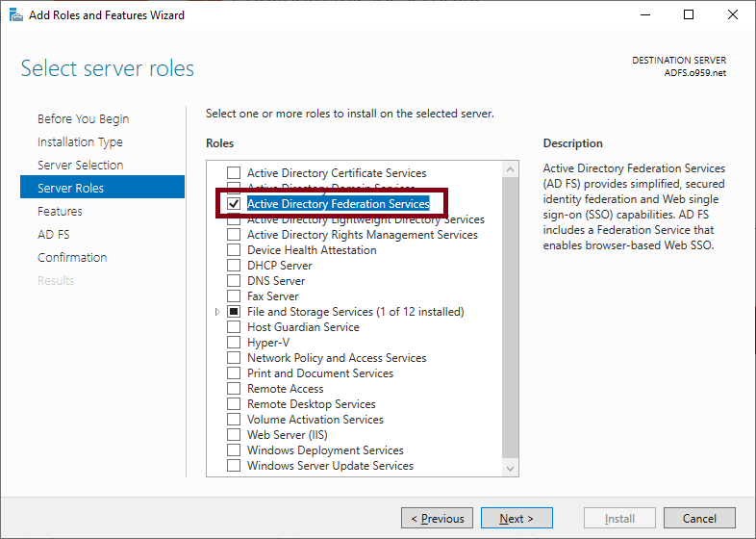Open the AD FS step
756x539 pixels.
pyautogui.click(x=54, y=235)
